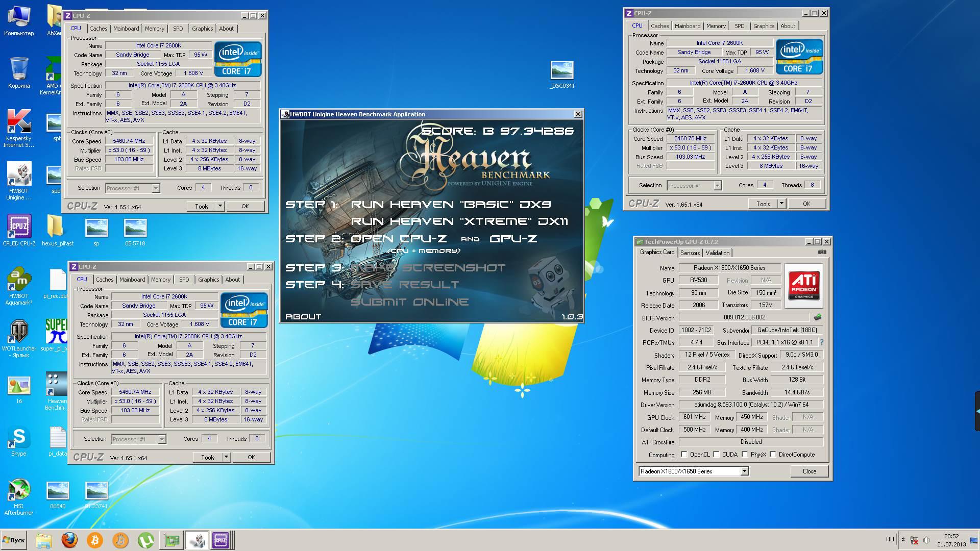This screenshot has height=551, width=980.
Task: Open Firefox from the taskbar
Action: [x=69, y=540]
